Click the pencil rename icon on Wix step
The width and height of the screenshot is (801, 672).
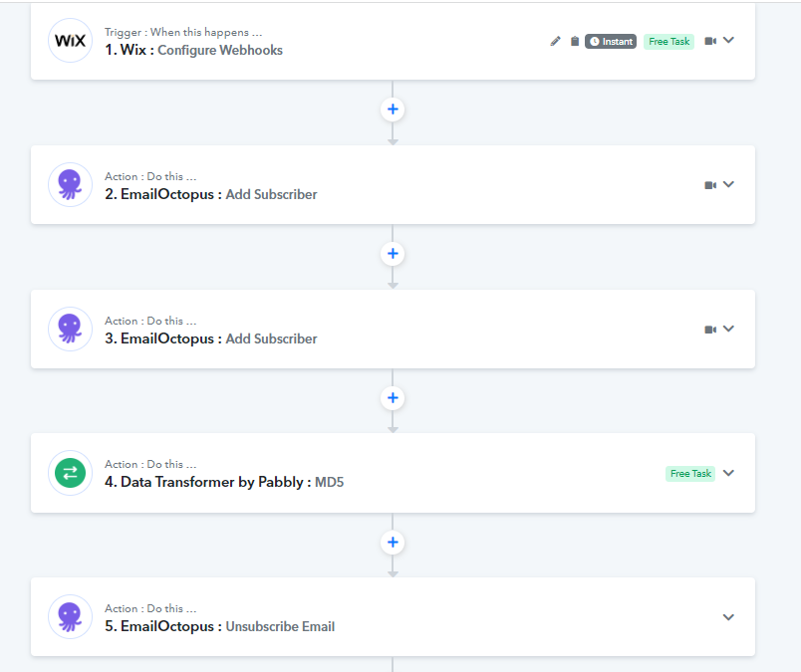pos(555,42)
